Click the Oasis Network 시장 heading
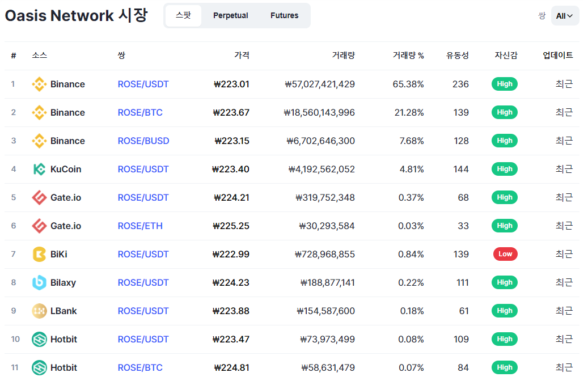Screen dimensions: 588x381 (76, 15)
